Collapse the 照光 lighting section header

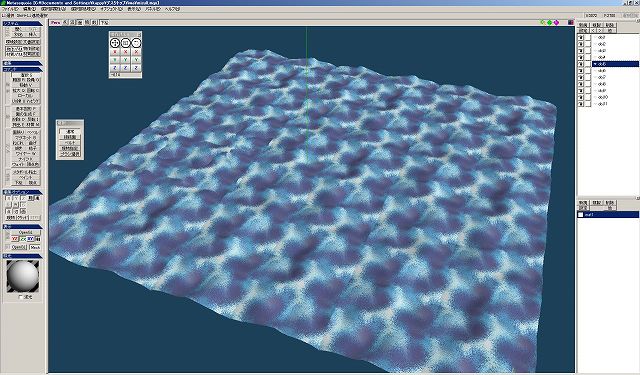[x=22, y=256]
